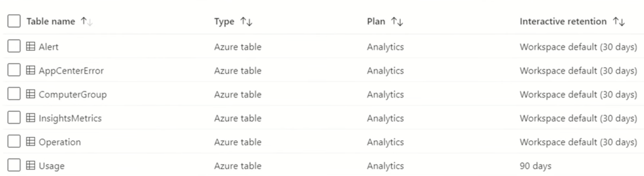Tick the select-all checkbox in header
Screen dimensions: 644x176
14,21
